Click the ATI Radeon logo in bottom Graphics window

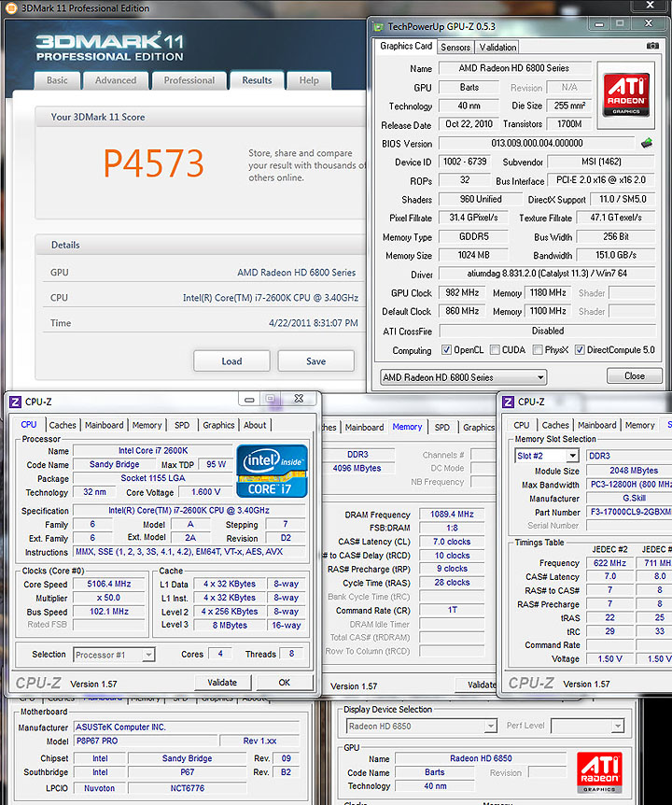[x=600, y=773]
